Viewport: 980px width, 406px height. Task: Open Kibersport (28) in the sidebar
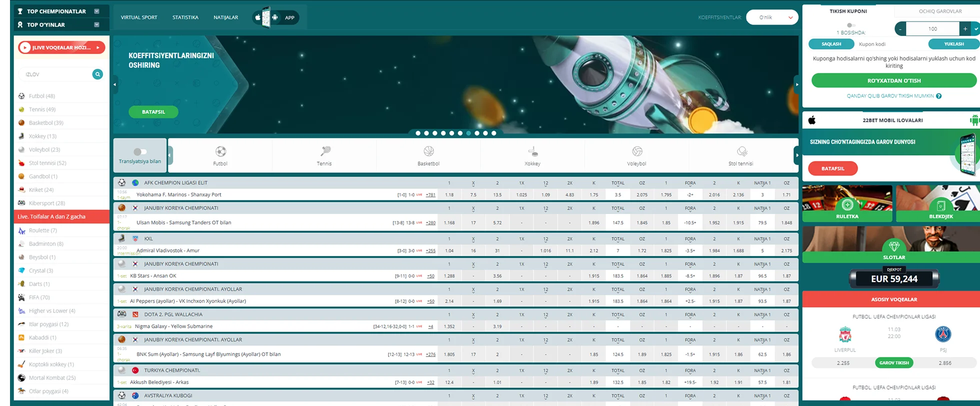point(47,203)
